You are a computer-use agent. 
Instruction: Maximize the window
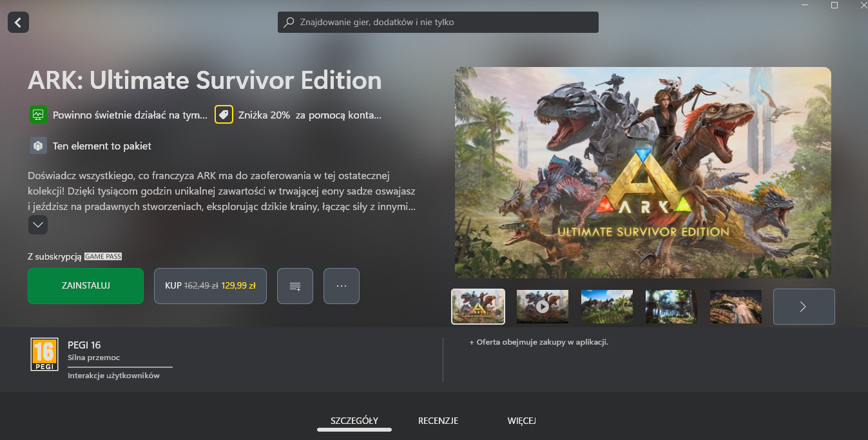tap(834, 5)
